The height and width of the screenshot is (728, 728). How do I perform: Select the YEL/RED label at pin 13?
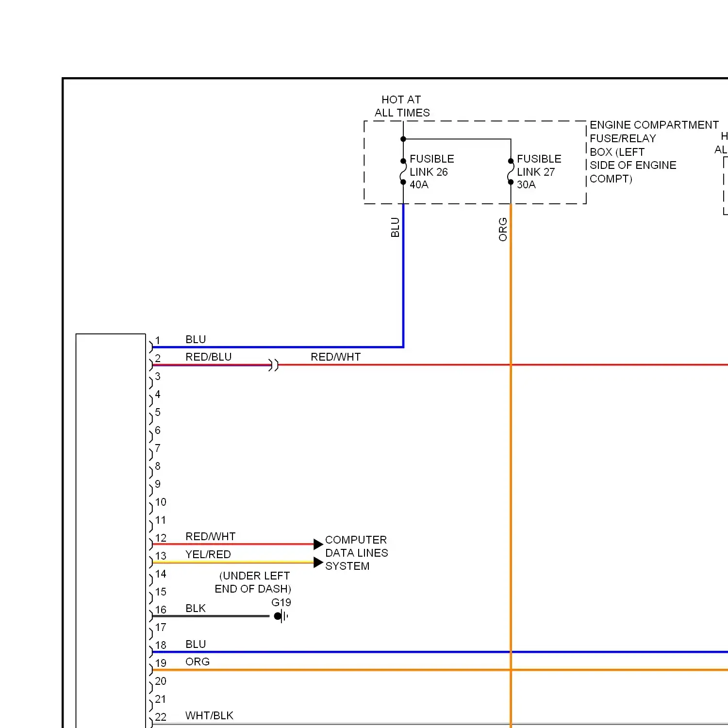pyautogui.click(x=208, y=554)
